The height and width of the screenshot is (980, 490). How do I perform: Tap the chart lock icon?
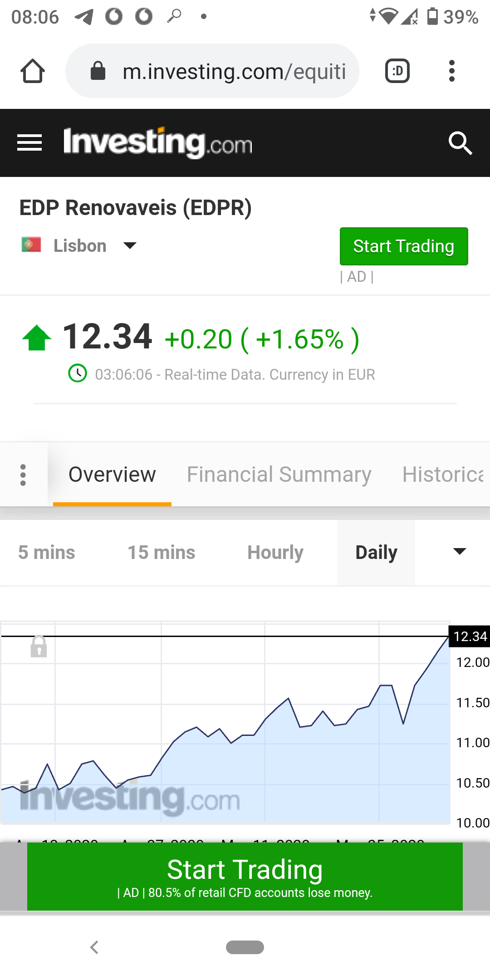(x=39, y=646)
